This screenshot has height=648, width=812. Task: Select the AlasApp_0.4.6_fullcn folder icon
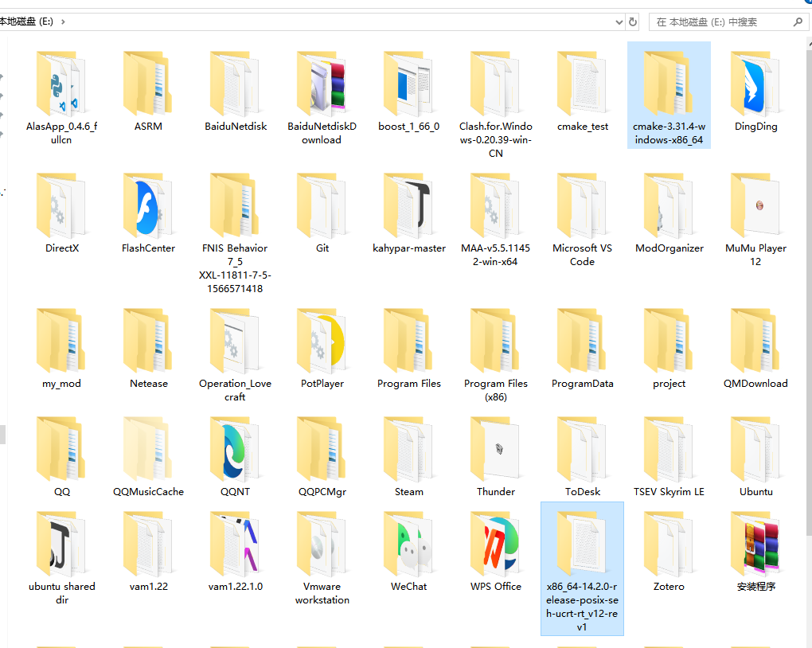[x=61, y=84]
